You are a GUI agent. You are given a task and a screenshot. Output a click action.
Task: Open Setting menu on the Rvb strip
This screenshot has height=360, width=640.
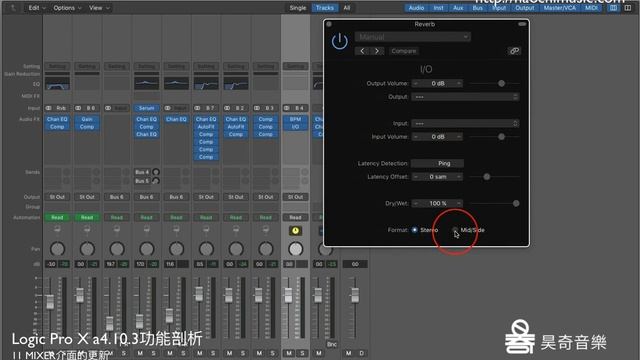tap(57, 66)
